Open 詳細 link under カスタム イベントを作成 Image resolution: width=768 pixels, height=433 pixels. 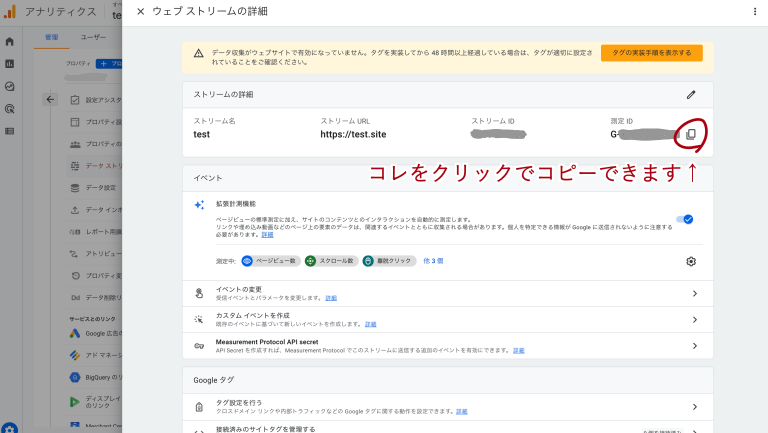pyautogui.click(x=371, y=324)
